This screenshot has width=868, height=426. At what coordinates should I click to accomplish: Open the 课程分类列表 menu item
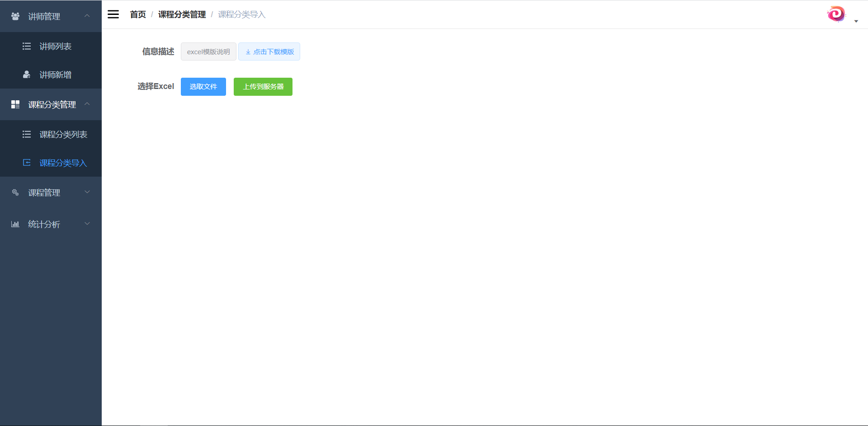point(51,134)
